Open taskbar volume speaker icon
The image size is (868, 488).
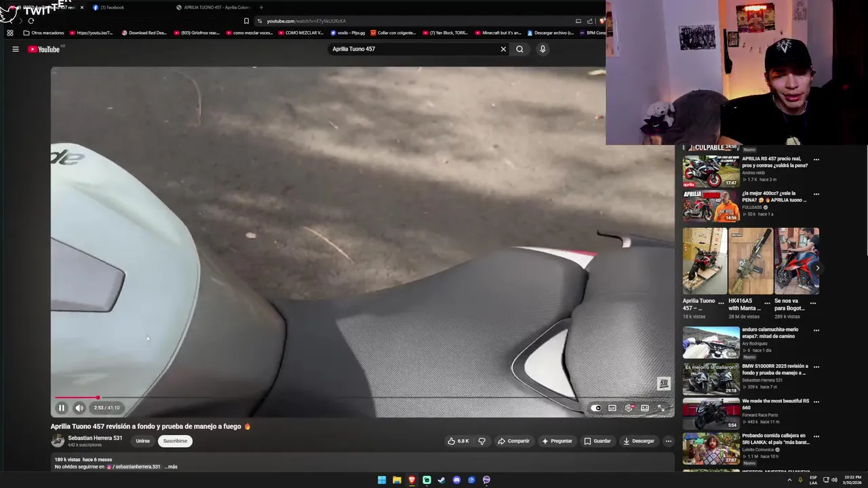[x=834, y=480]
